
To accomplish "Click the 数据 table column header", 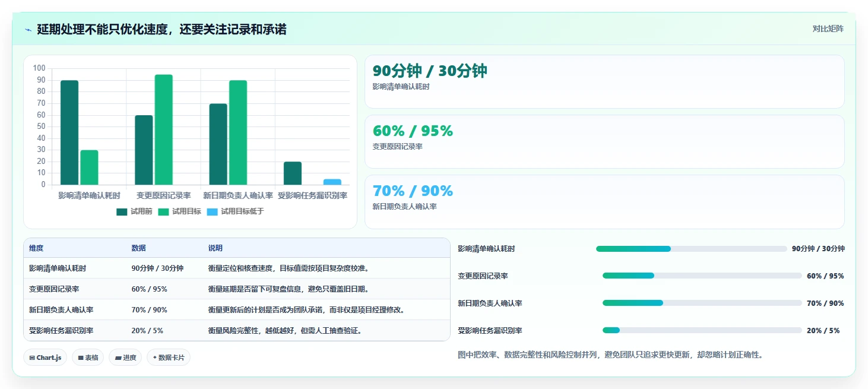I will [138, 248].
